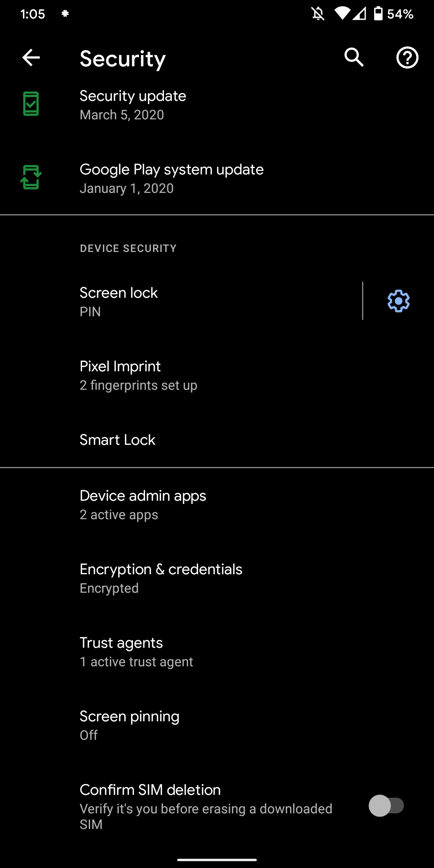Image resolution: width=434 pixels, height=868 pixels.
Task: Open Screen lock settings via the gear icon
Action: [x=398, y=301]
